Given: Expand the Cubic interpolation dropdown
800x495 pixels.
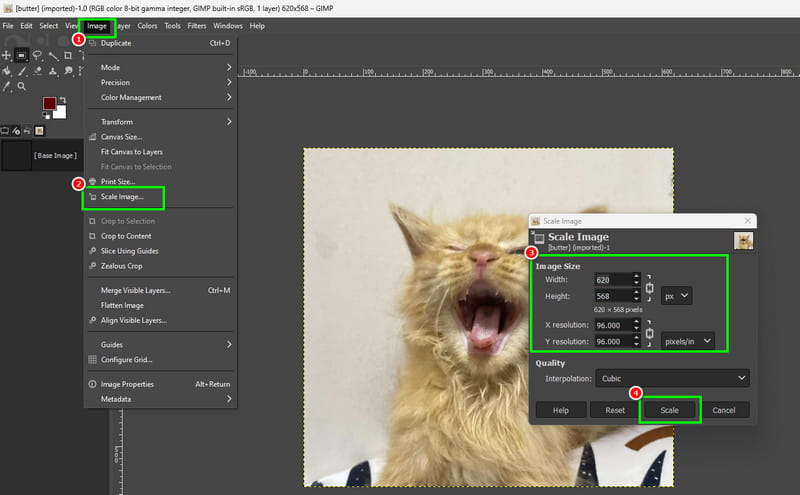Looking at the screenshot, I should point(672,378).
